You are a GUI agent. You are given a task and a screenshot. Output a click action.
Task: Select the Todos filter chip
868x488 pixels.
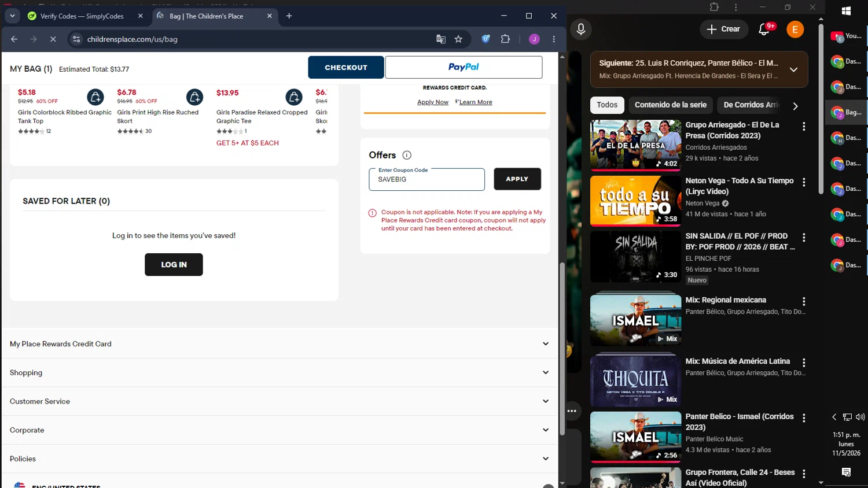[607, 105]
